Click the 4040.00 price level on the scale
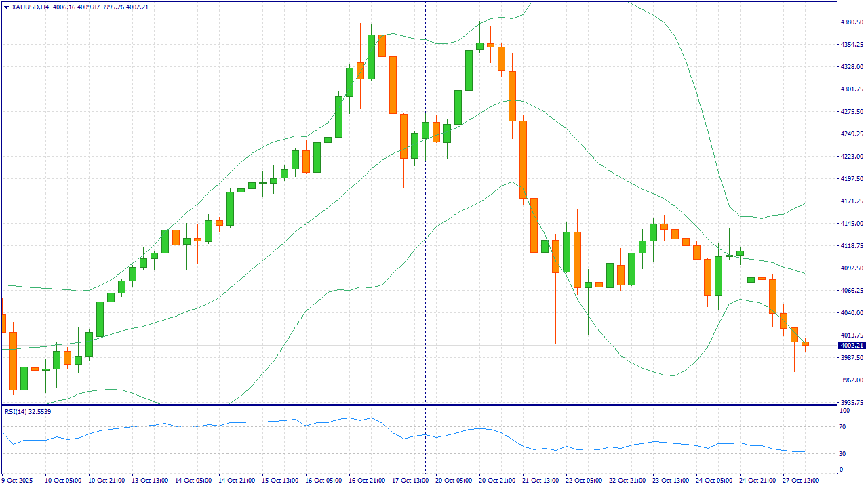868x488 pixels. point(851,313)
